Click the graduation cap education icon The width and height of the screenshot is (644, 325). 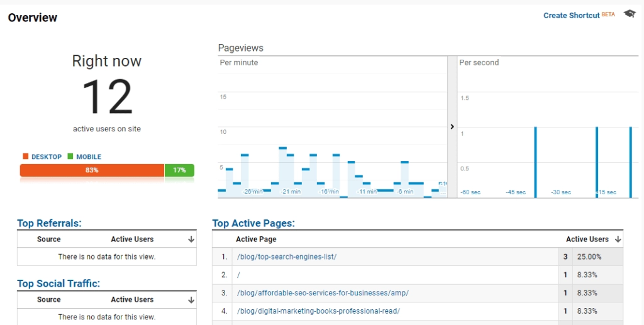630,14
